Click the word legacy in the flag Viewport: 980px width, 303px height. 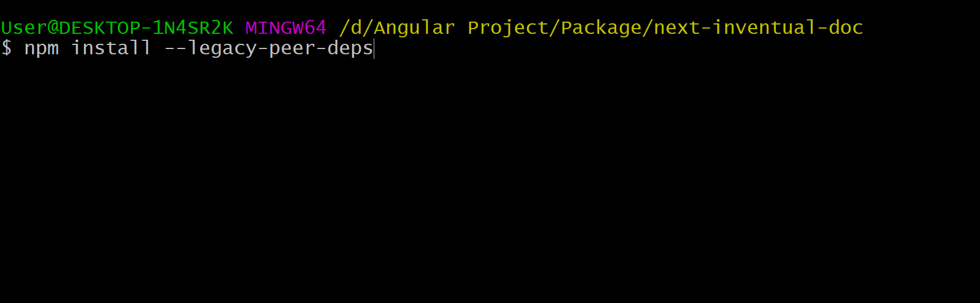click(x=222, y=48)
